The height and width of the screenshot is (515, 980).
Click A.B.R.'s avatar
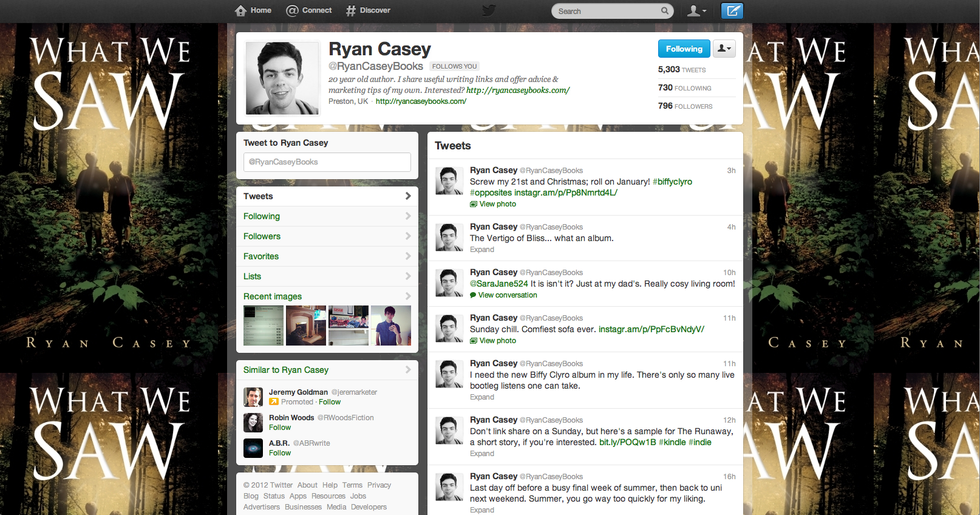pos(253,448)
